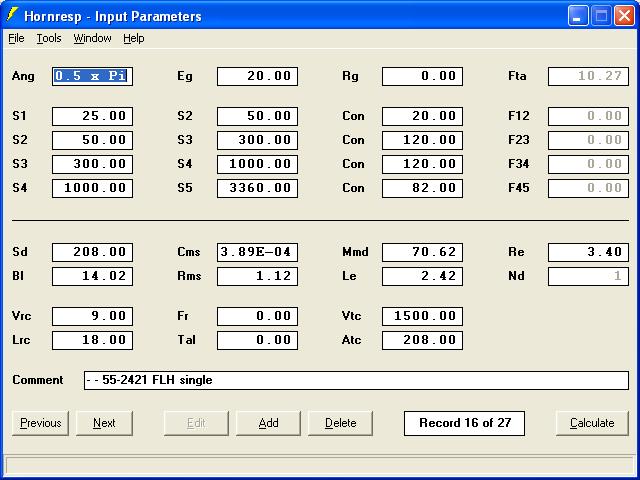This screenshot has height=480, width=640.
Task: Advance with the Next button
Action: (x=104, y=423)
